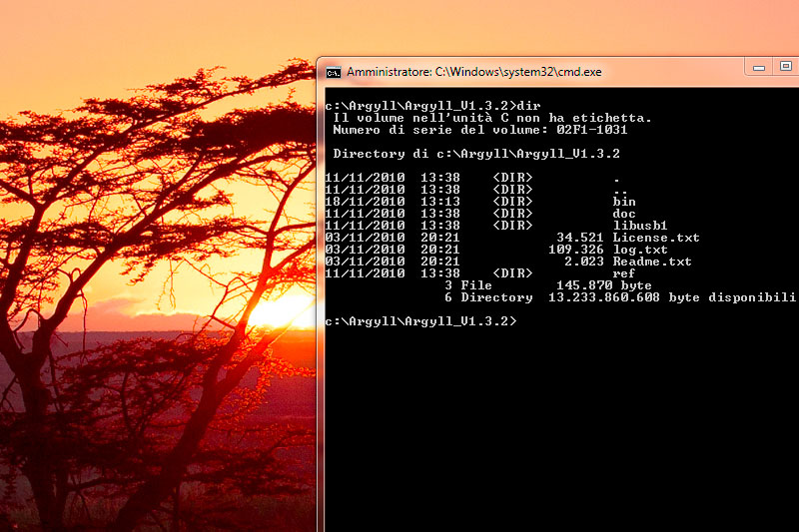
Task: Click the 'Directory di c:\Argyll\Argyll_V1.3.2' line
Action: (476, 154)
